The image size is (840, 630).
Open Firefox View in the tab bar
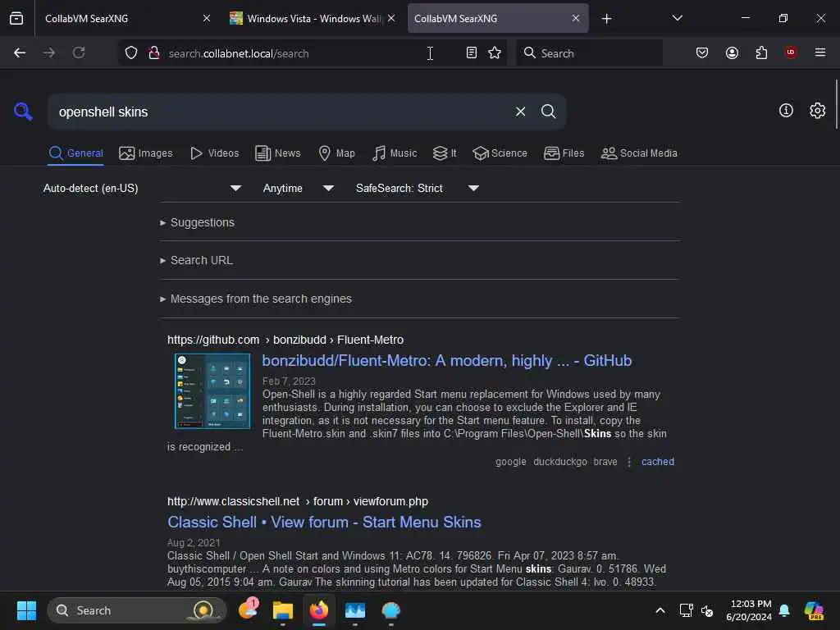pos(16,19)
